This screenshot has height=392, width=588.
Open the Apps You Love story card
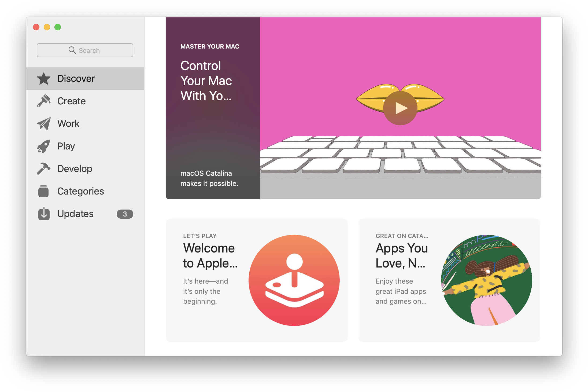point(449,280)
